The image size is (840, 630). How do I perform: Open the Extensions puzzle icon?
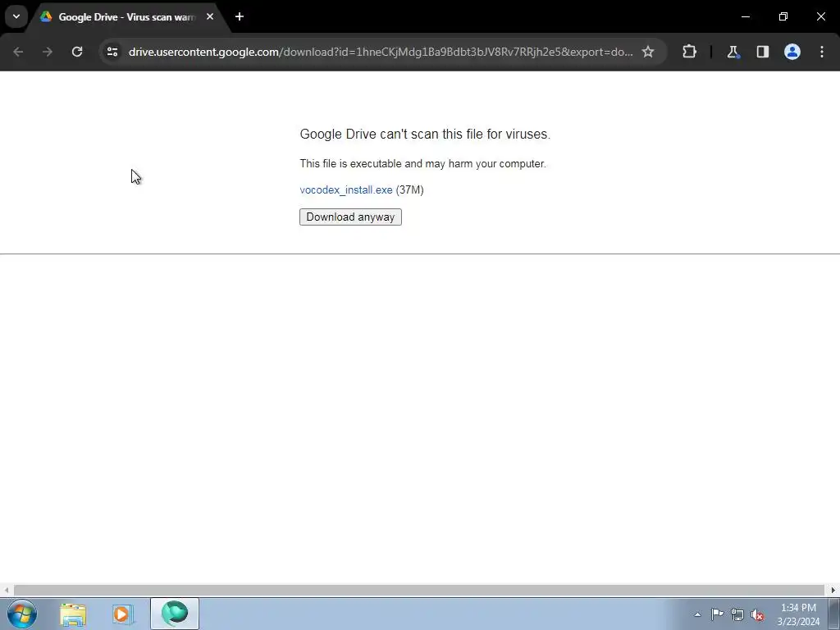coord(689,52)
